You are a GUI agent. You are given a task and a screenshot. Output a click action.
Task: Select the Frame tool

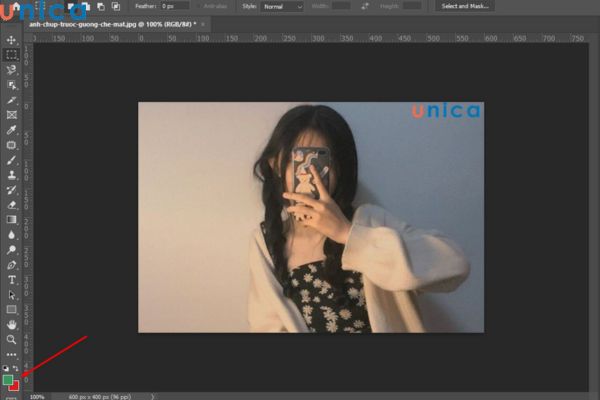click(x=11, y=115)
